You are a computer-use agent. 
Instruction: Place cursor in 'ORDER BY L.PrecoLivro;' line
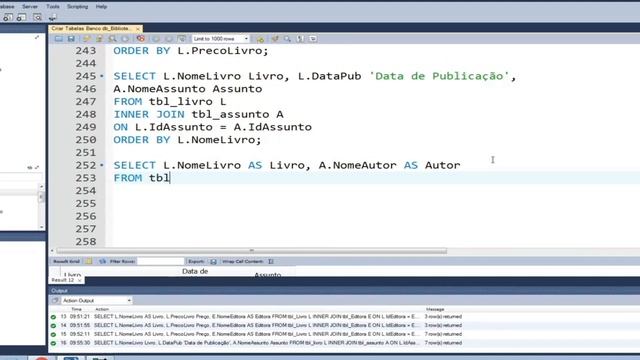point(191,51)
